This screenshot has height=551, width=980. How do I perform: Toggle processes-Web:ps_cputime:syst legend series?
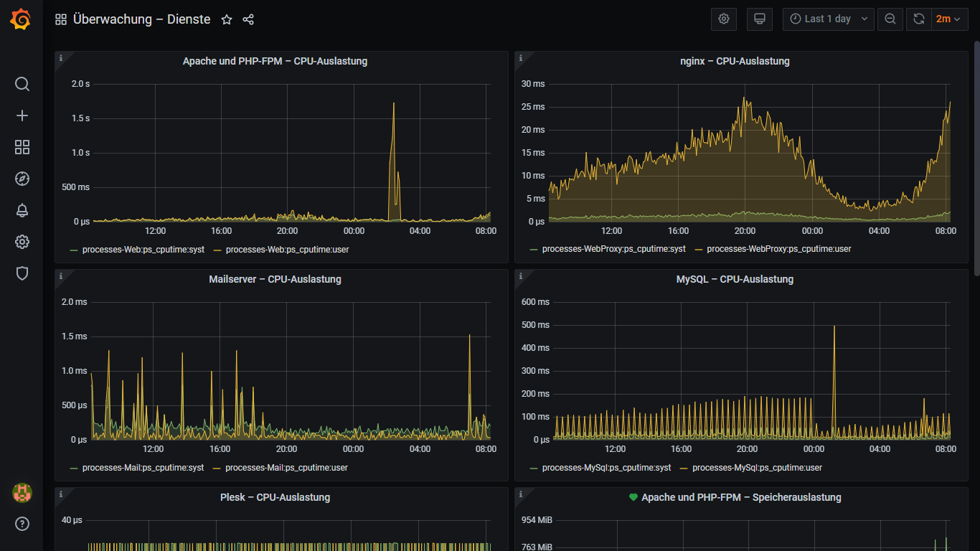(x=143, y=249)
